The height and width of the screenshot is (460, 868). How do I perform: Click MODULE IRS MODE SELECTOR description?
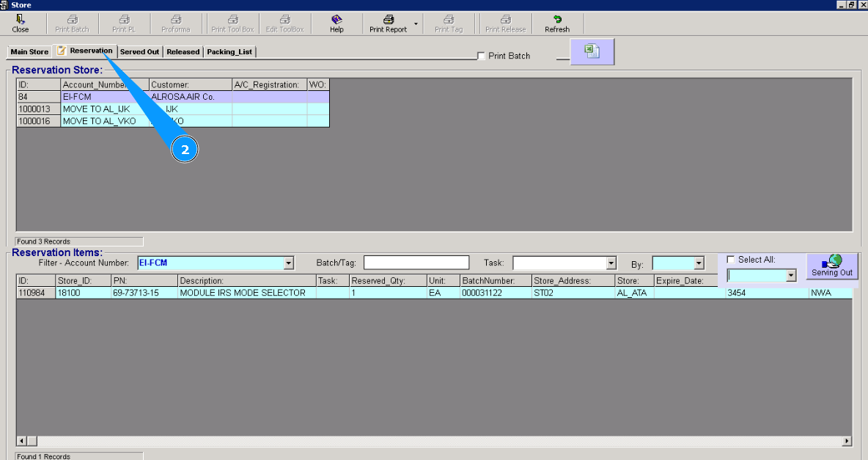click(246, 293)
